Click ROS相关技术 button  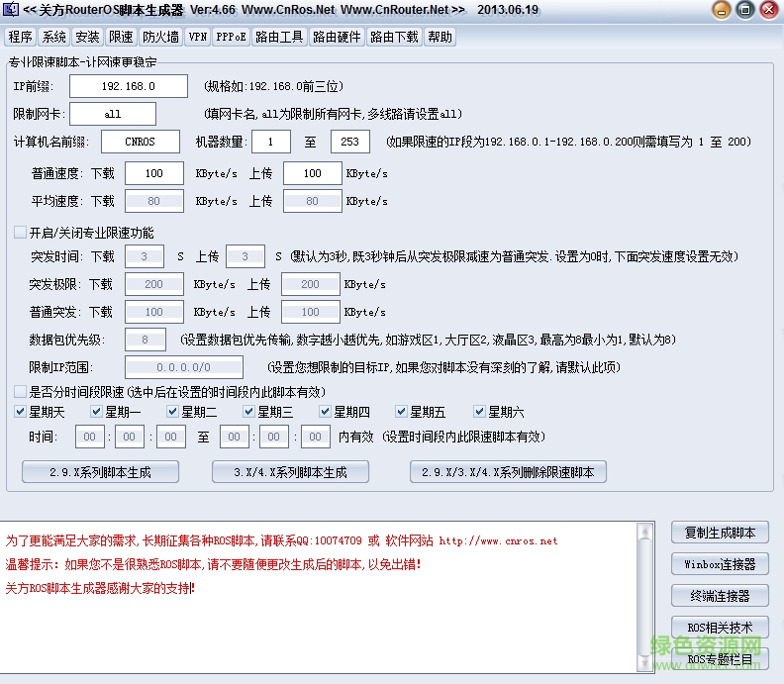720,627
